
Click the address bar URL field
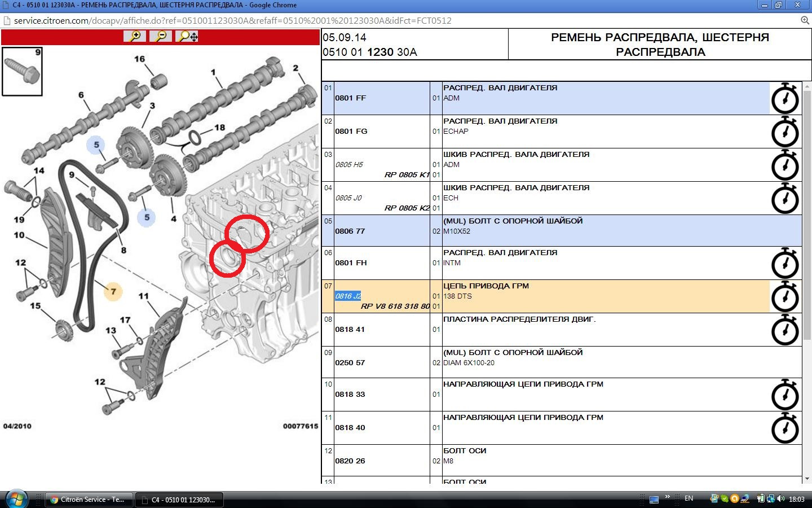[x=400, y=21]
